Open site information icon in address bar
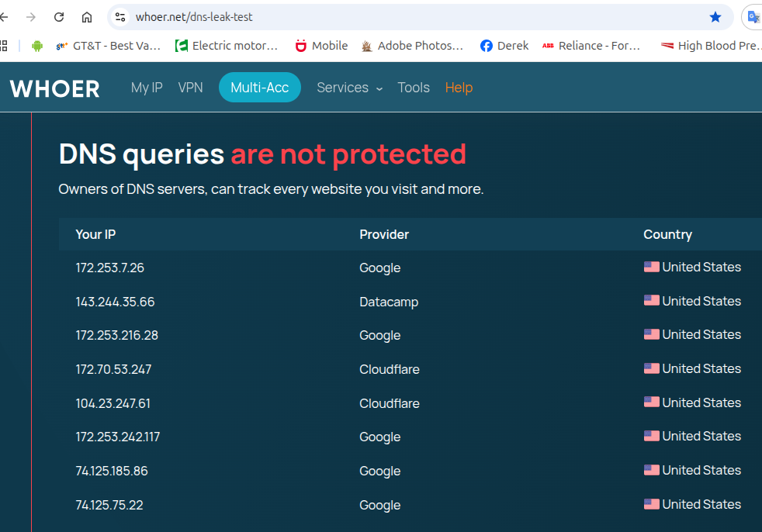Screen dimensions: 762x532 (119, 17)
